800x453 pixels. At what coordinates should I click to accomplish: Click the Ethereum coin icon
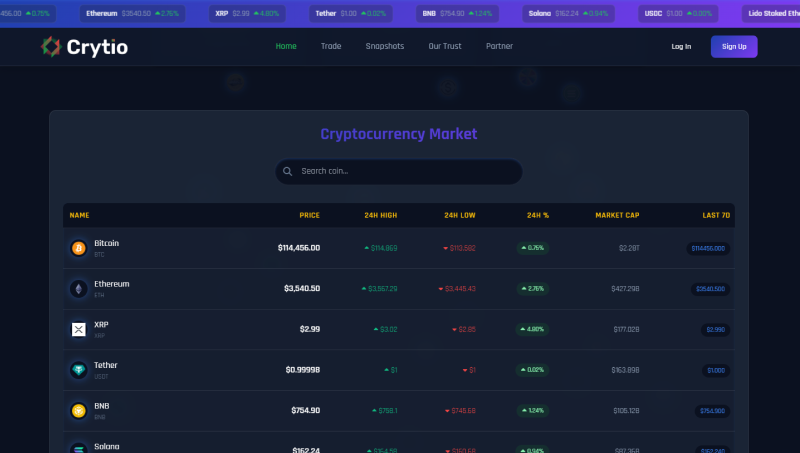point(78,288)
